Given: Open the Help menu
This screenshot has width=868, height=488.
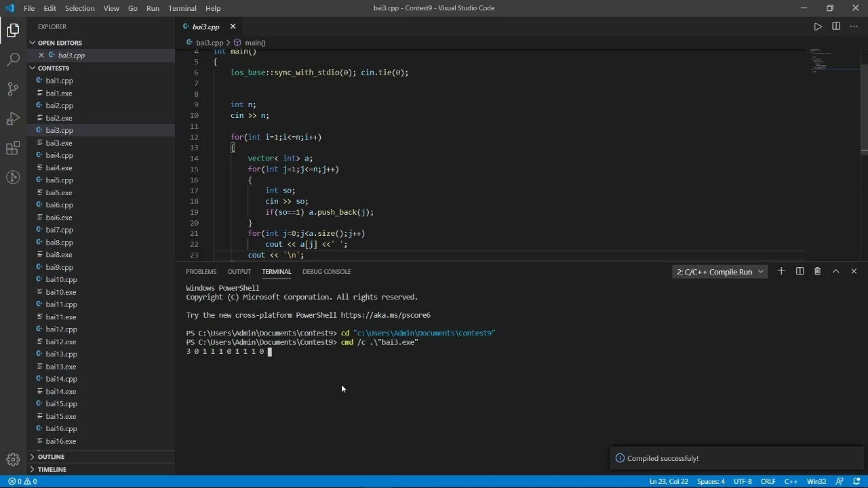Looking at the screenshot, I should 213,8.
